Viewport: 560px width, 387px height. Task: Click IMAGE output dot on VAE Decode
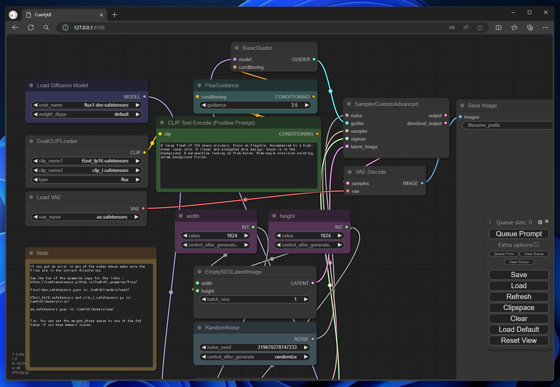pos(422,183)
